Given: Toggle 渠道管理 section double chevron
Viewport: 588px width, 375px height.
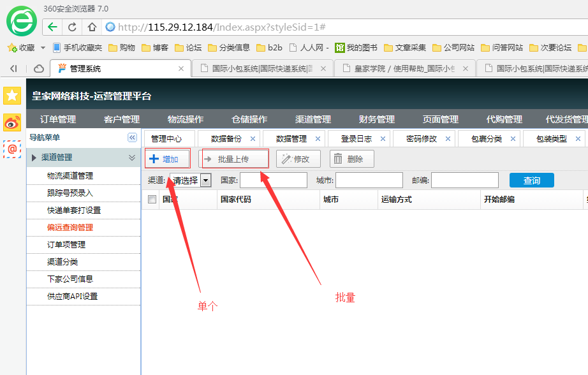Looking at the screenshot, I should pyautogui.click(x=132, y=158).
